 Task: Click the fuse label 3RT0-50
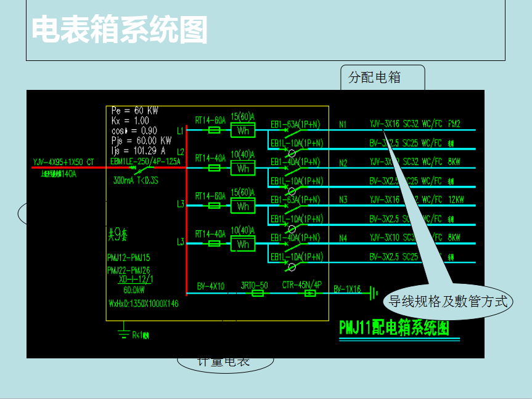click(255, 286)
